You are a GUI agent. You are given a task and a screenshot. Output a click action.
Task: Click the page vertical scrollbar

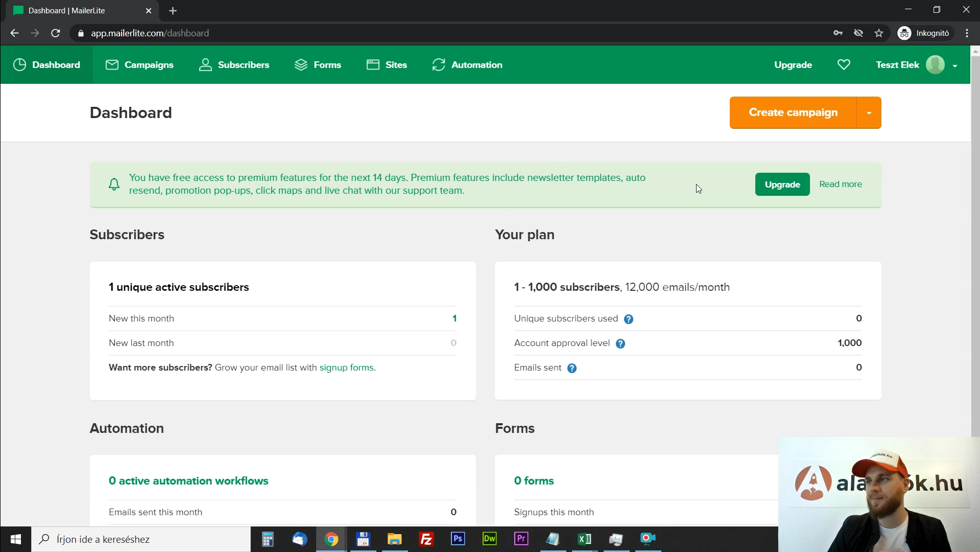click(x=975, y=245)
